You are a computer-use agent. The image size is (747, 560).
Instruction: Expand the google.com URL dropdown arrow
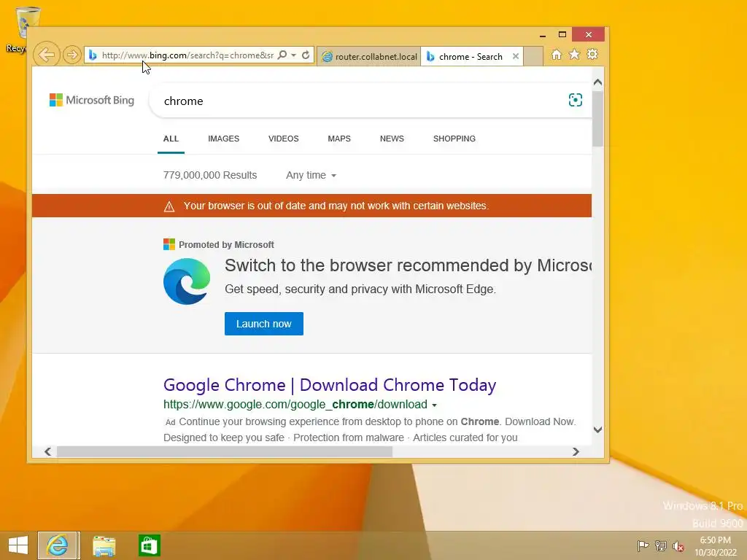[435, 405]
